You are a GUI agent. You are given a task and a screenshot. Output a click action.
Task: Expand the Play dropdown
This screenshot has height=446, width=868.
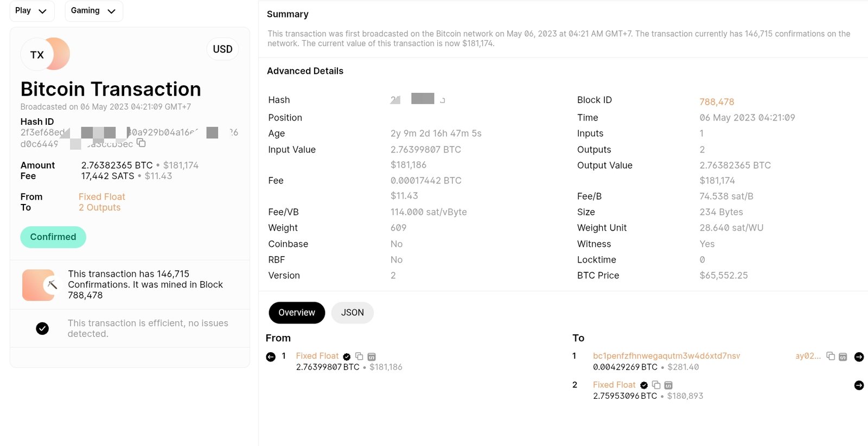(x=31, y=11)
